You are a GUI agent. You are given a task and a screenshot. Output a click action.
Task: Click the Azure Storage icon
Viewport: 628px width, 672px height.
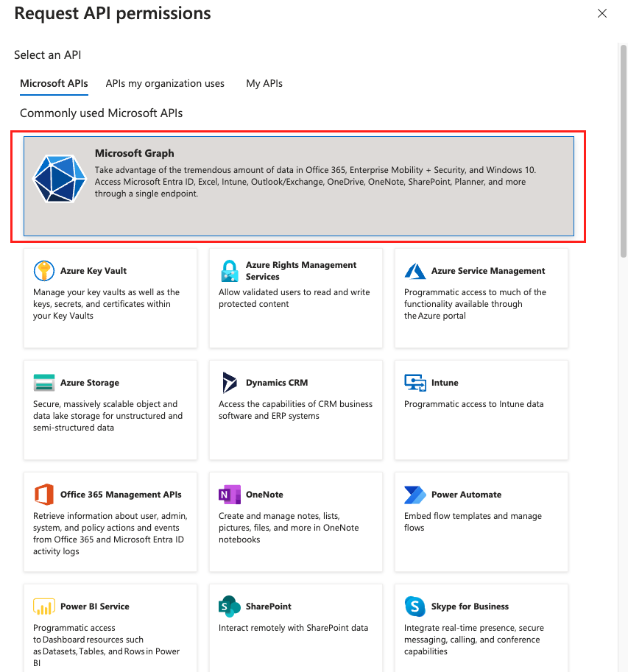click(43, 383)
